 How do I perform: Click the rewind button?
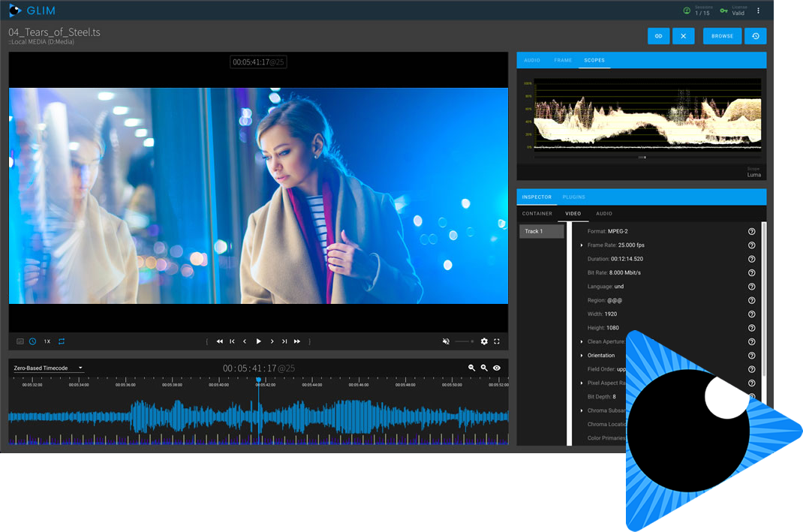click(220, 341)
